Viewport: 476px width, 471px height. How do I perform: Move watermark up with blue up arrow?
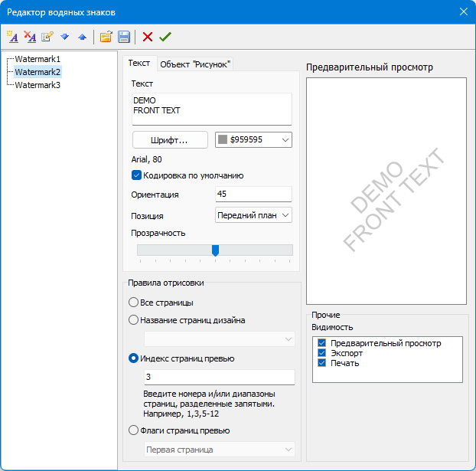82,36
